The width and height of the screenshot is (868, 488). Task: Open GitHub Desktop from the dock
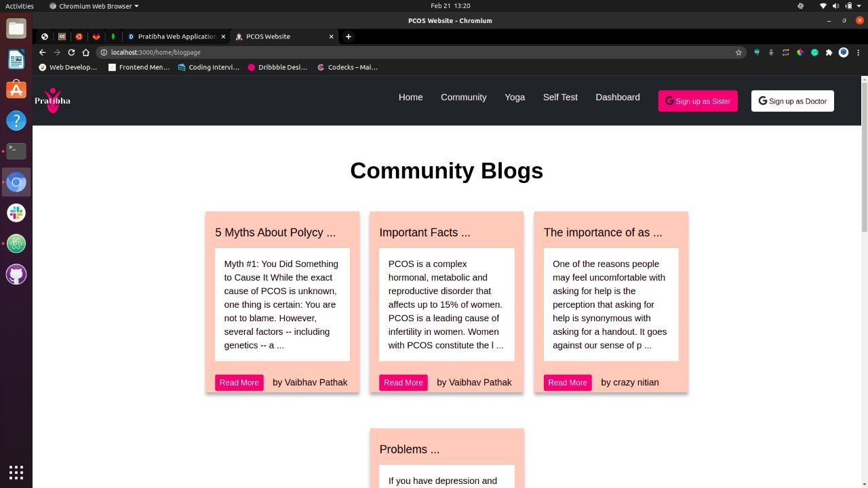16,274
